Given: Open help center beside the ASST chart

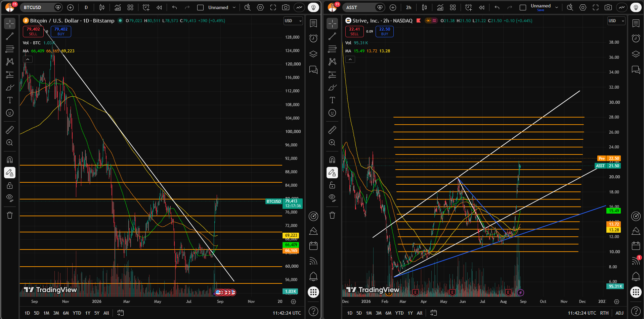Looking at the screenshot, I should coord(636,311).
